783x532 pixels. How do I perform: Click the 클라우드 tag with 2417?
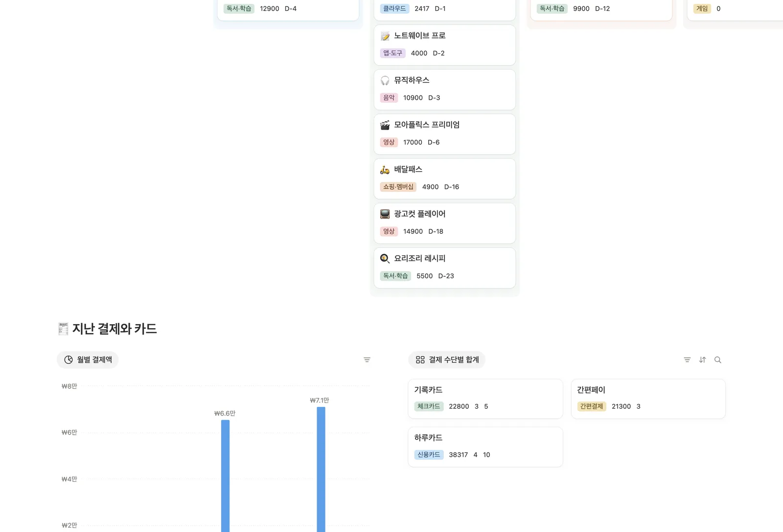(394, 8)
